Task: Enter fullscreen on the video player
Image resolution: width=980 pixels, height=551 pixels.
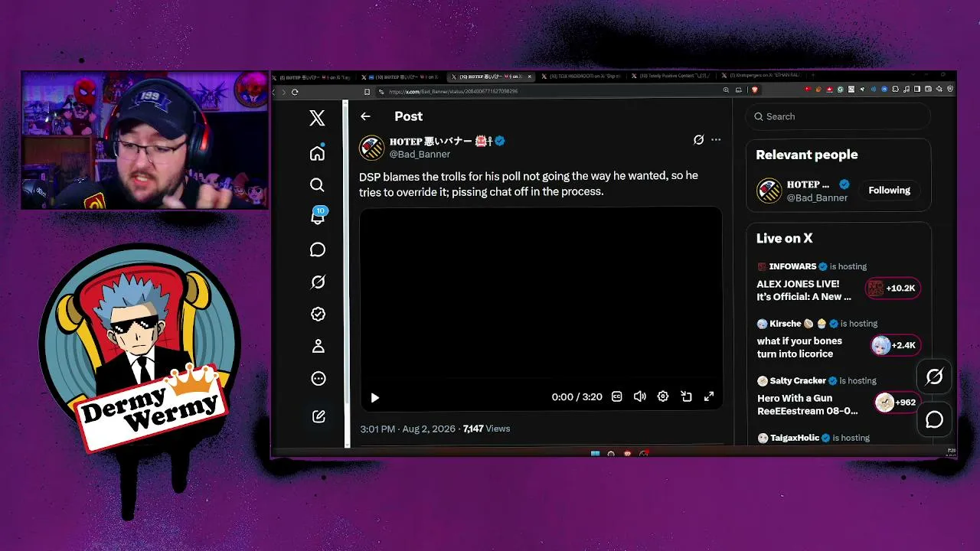Action: coord(709,396)
